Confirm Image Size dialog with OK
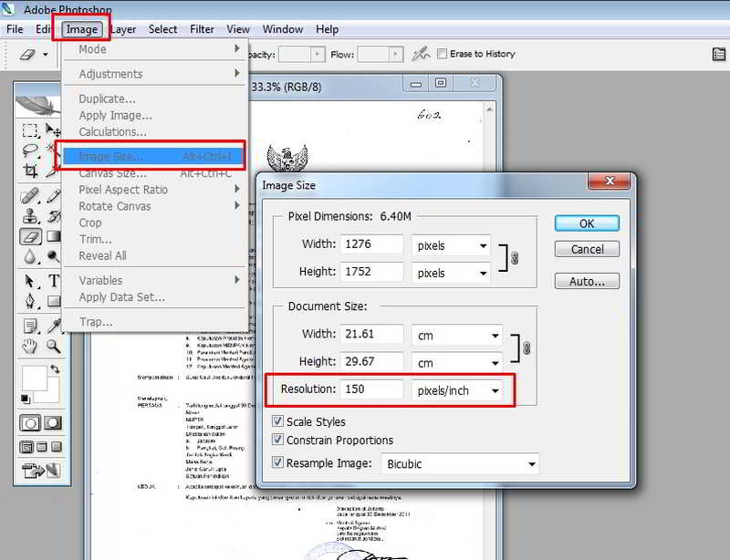 click(587, 223)
